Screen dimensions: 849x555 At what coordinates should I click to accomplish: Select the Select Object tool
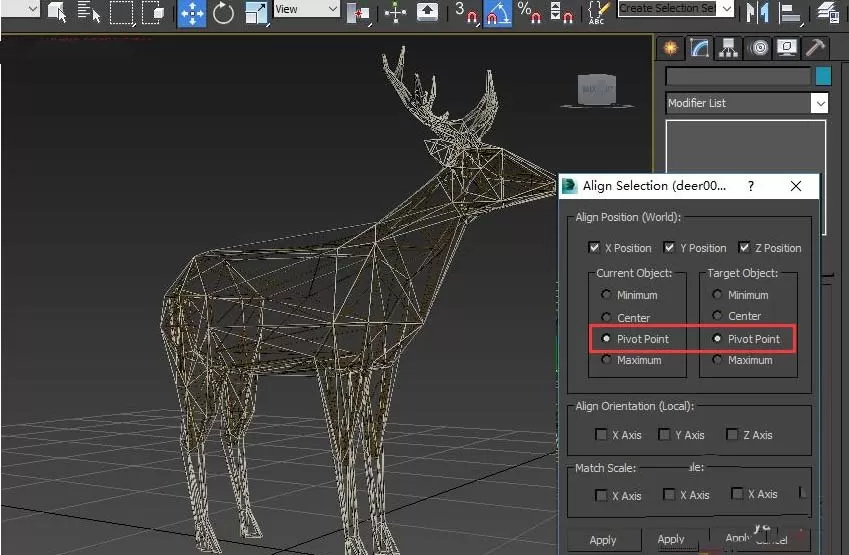(56, 11)
